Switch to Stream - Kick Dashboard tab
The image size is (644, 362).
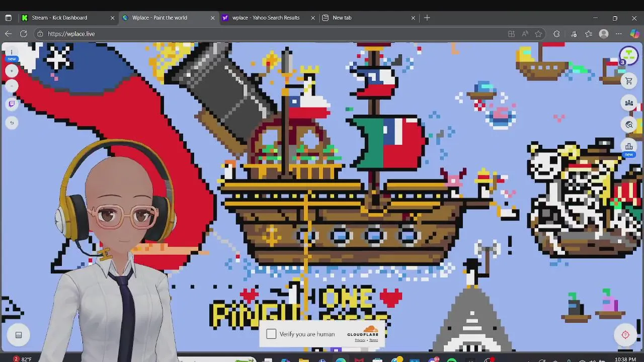(x=68, y=18)
